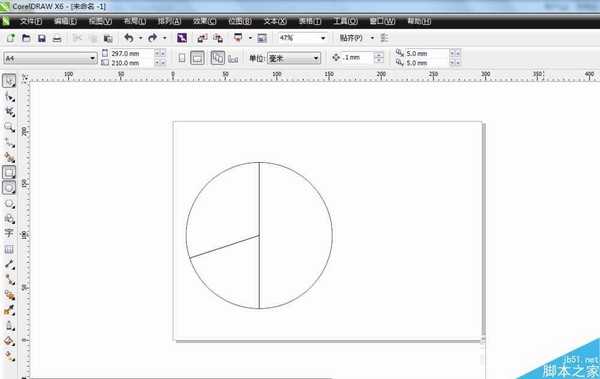The height and width of the screenshot is (379, 600).
Task: Open the 效果(C) menu
Action: click(x=204, y=21)
